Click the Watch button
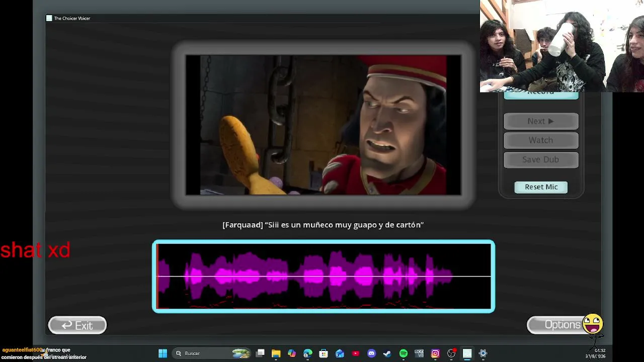The height and width of the screenshot is (362, 644). click(x=541, y=140)
